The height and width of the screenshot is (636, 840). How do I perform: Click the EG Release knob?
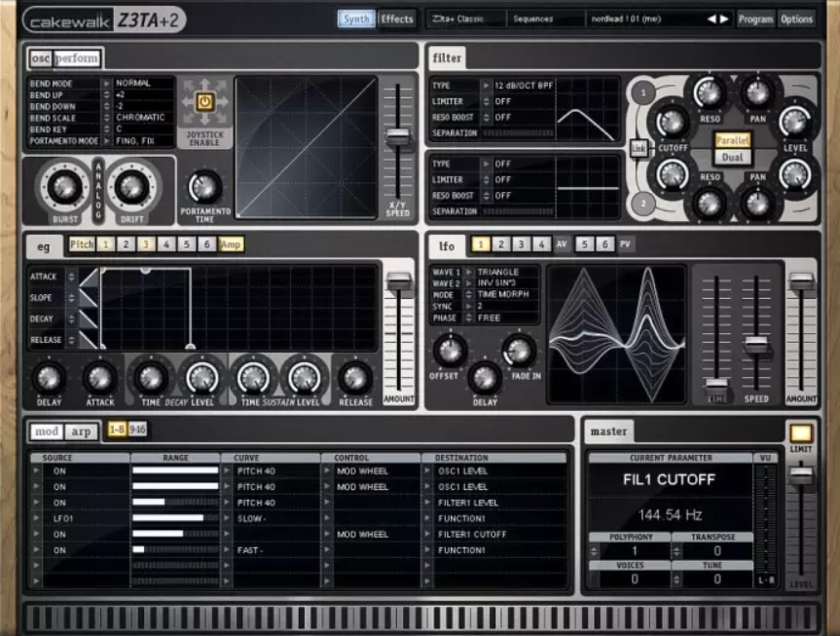click(355, 378)
